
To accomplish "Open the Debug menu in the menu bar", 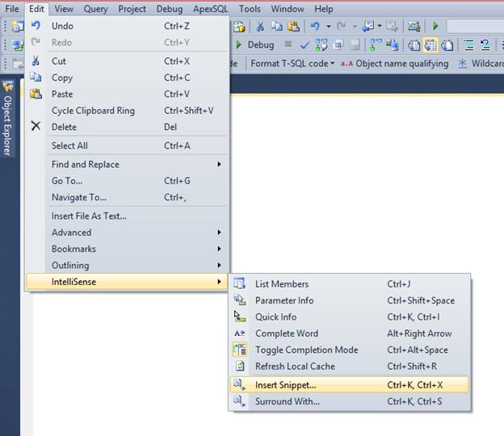I will (x=170, y=9).
